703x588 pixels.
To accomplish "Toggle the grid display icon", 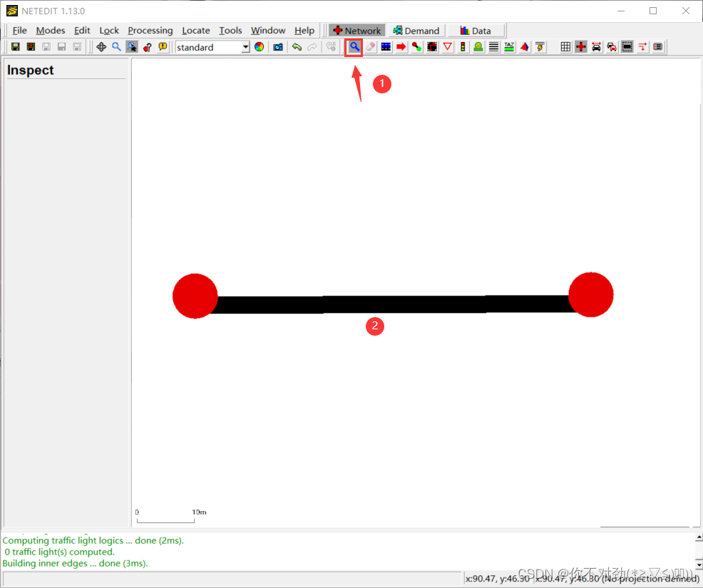I will point(566,46).
